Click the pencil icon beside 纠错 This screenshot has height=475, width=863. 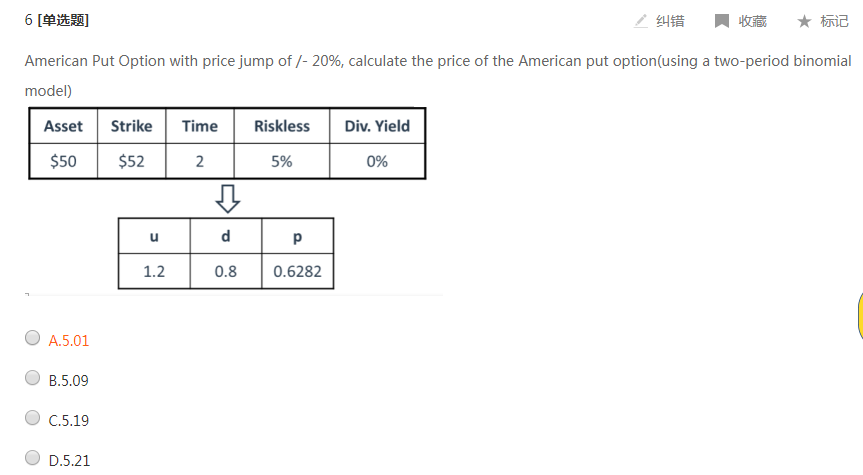[x=642, y=21]
